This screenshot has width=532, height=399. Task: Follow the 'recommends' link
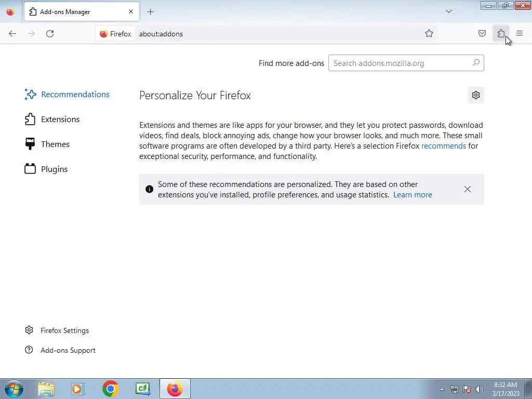tap(444, 146)
